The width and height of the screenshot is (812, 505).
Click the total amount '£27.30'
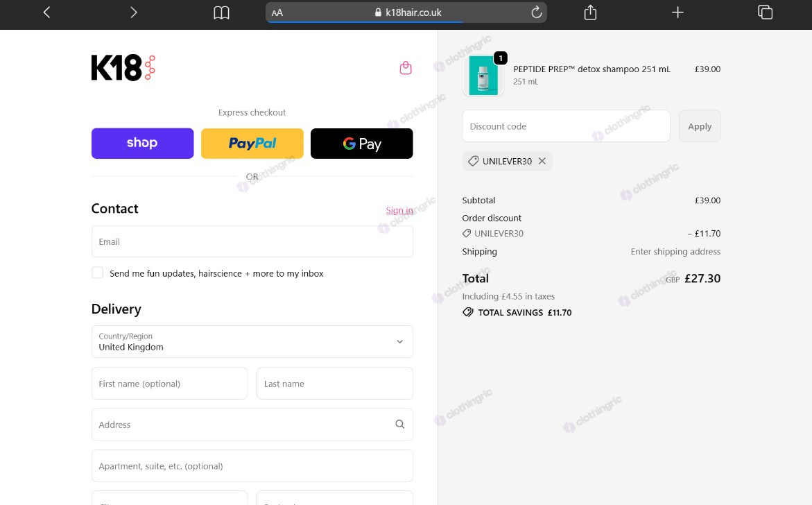(x=702, y=278)
